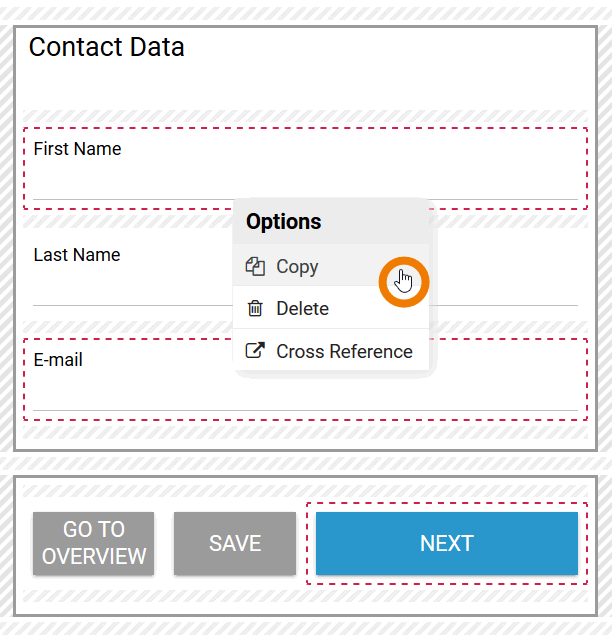Choose the Delete entry label in Options
Viewport: 612px width, 642px height.
tap(302, 309)
